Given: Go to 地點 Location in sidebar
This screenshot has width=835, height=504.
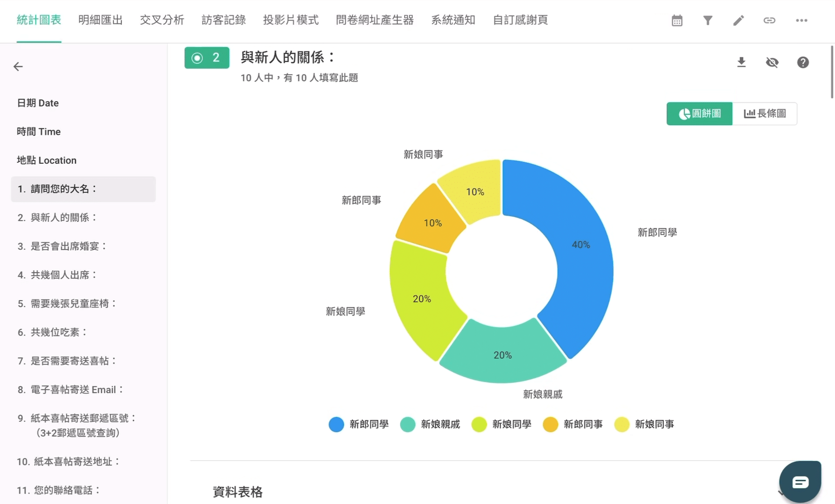Looking at the screenshot, I should pos(47,161).
